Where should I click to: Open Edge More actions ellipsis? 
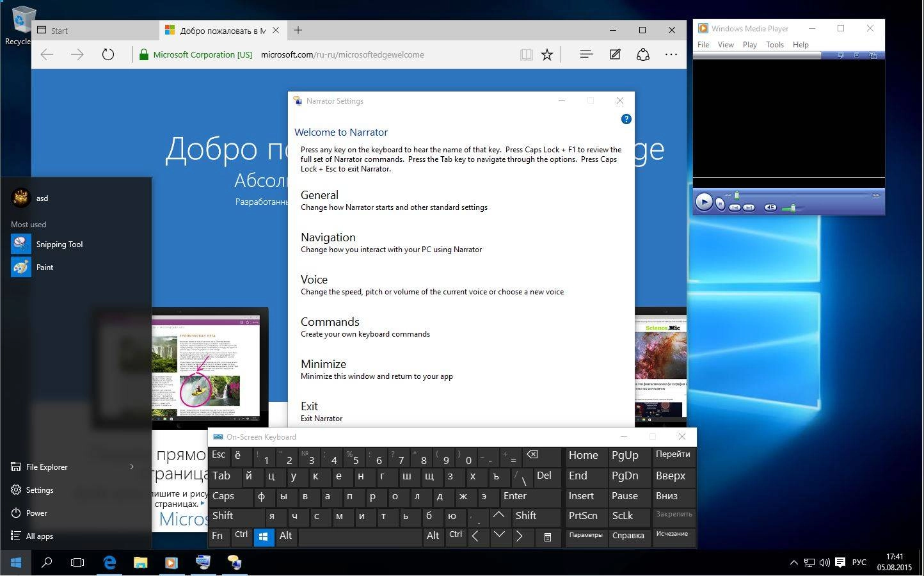click(x=671, y=54)
